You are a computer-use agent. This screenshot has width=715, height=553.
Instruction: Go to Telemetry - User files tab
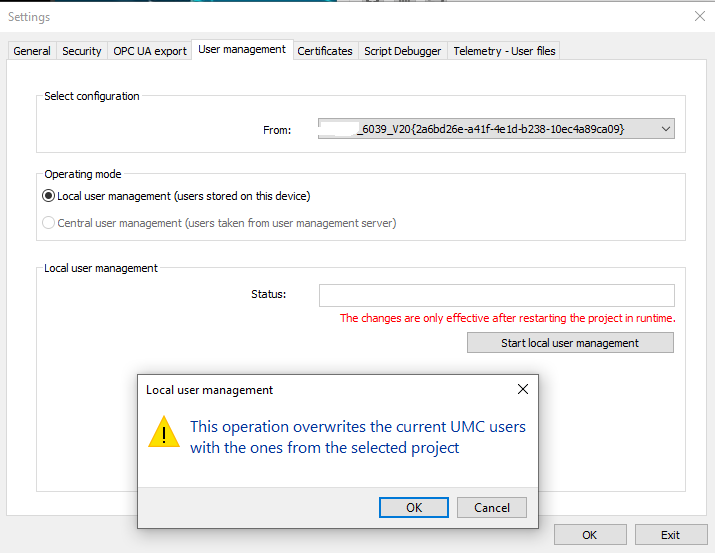[x=504, y=51]
